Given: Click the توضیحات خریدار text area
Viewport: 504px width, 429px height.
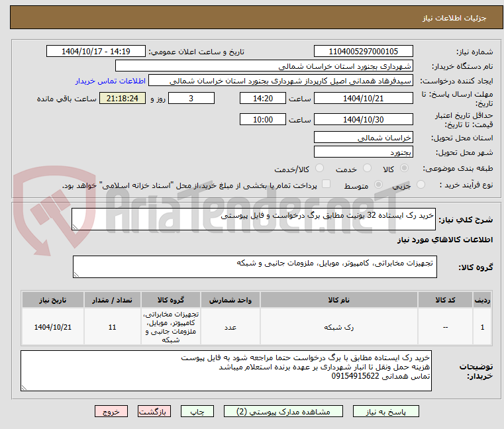Looking at the screenshot, I should click(226, 371).
